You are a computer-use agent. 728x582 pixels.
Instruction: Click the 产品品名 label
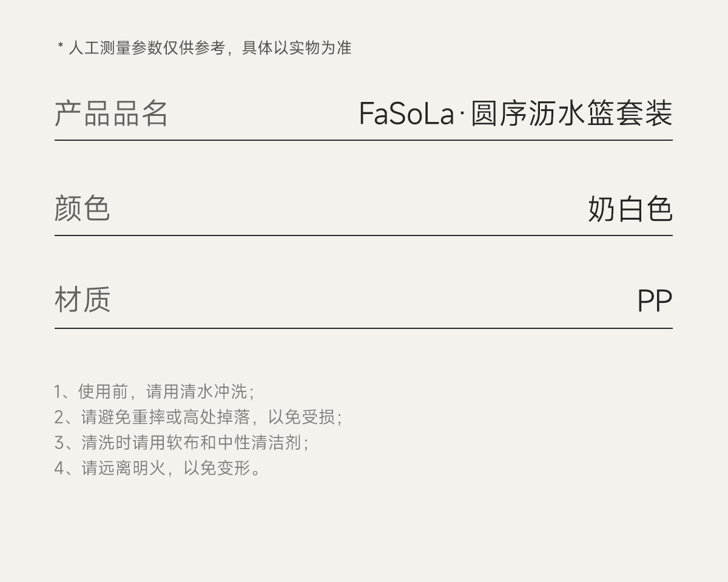pos(111,113)
